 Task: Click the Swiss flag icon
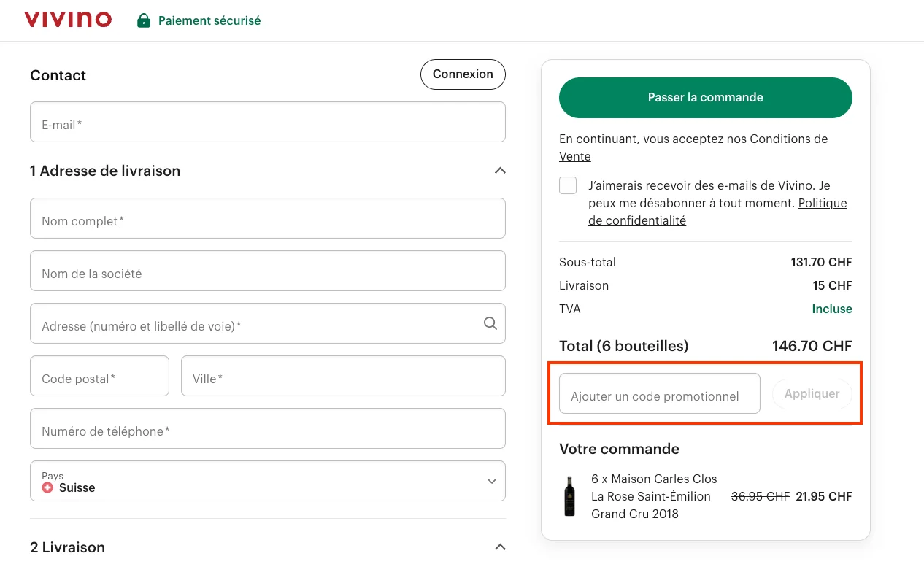(47, 487)
